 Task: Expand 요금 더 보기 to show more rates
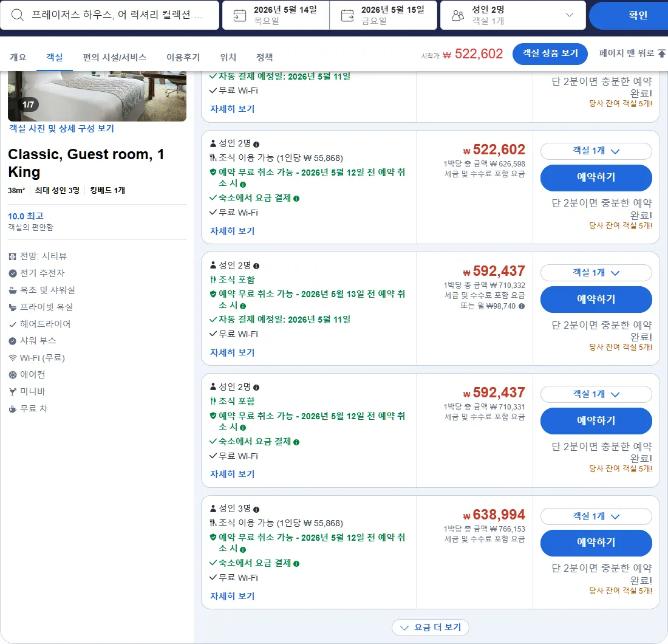[431, 628]
